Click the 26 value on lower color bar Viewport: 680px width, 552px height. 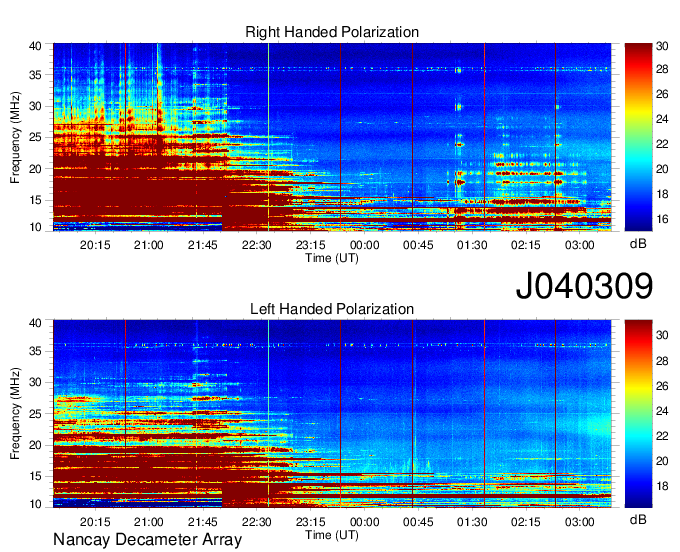(x=662, y=385)
